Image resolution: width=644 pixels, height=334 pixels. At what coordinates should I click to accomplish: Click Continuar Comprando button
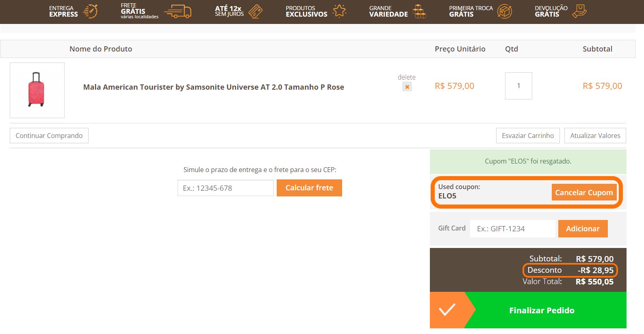(x=49, y=136)
